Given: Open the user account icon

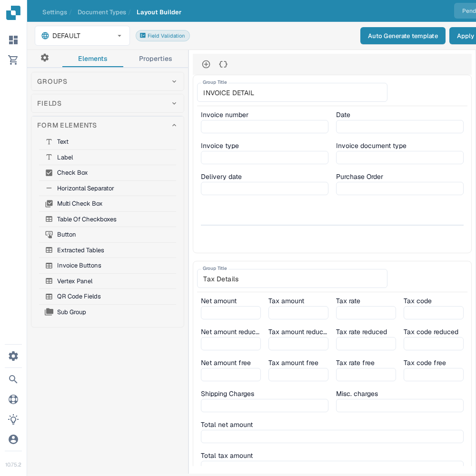Looking at the screenshot, I should pyautogui.click(x=13, y=439).
